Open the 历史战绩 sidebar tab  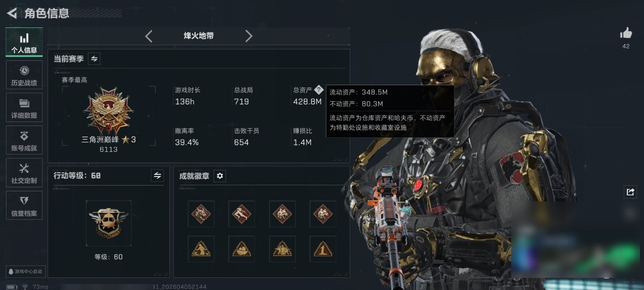24,75
